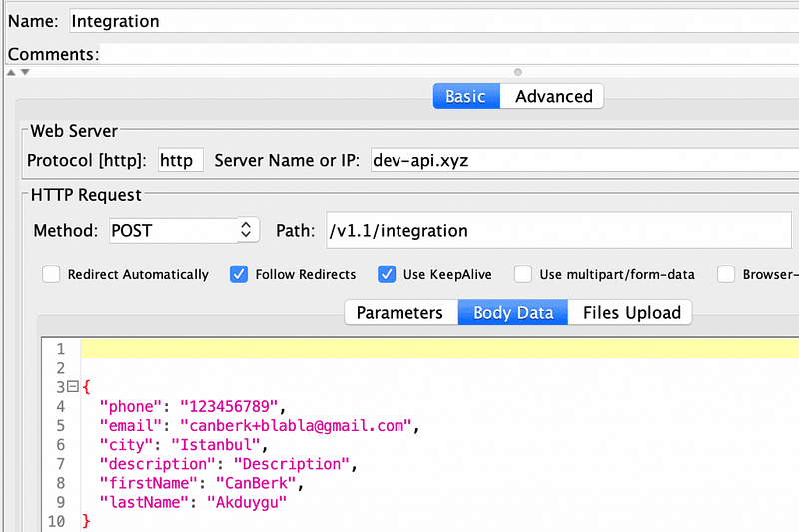Click the Comments input field

click(x=448, y=54)
